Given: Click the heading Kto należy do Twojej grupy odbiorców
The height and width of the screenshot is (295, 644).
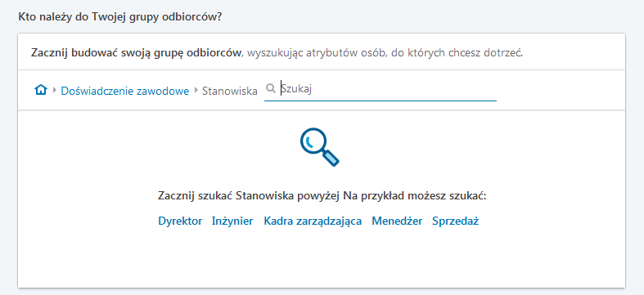Looking at the screenshot, I should (120, 18).
